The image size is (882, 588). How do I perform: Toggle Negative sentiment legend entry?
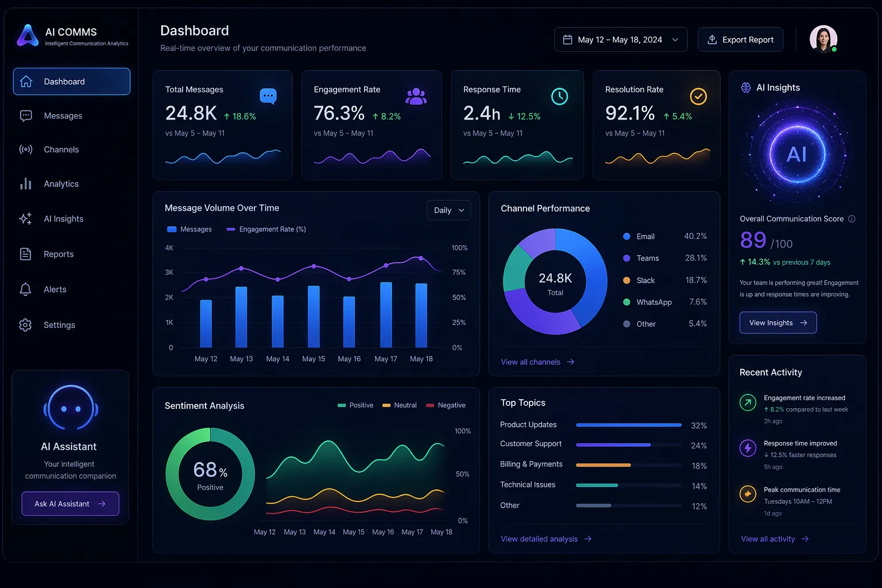tap(446, 405)
